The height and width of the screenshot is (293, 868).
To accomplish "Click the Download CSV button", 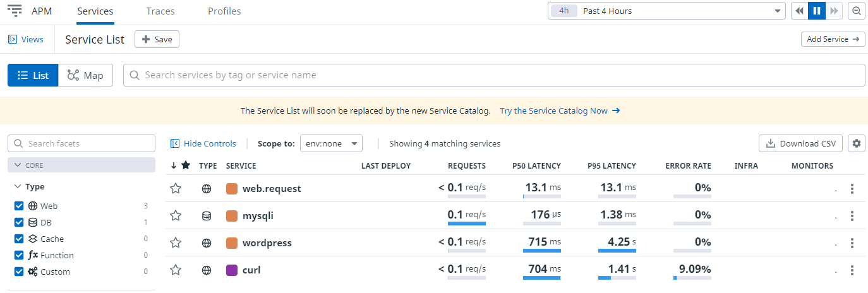I will point(800,143).
